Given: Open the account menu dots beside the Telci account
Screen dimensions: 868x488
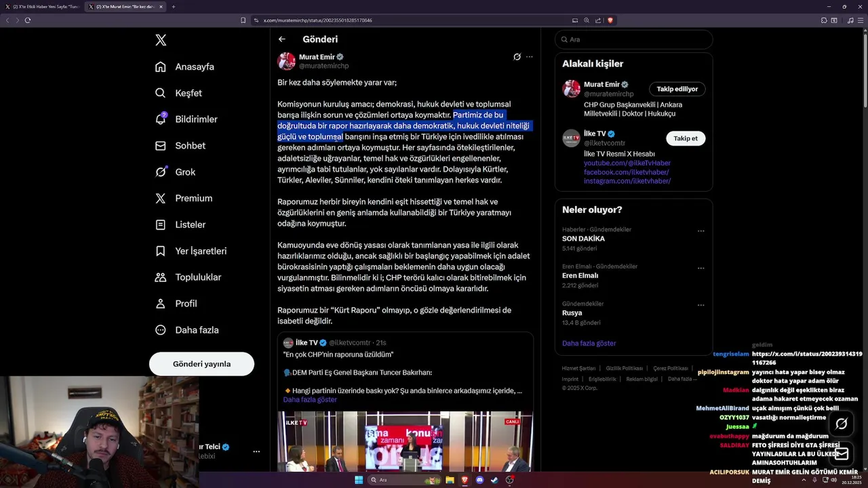Looking at the screenshot, I should 256,451.
